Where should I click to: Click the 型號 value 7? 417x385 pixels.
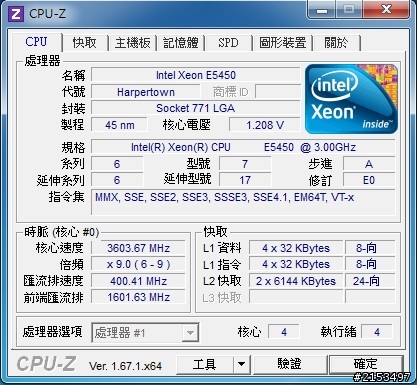pyautogui.click(x=245, y=164)
